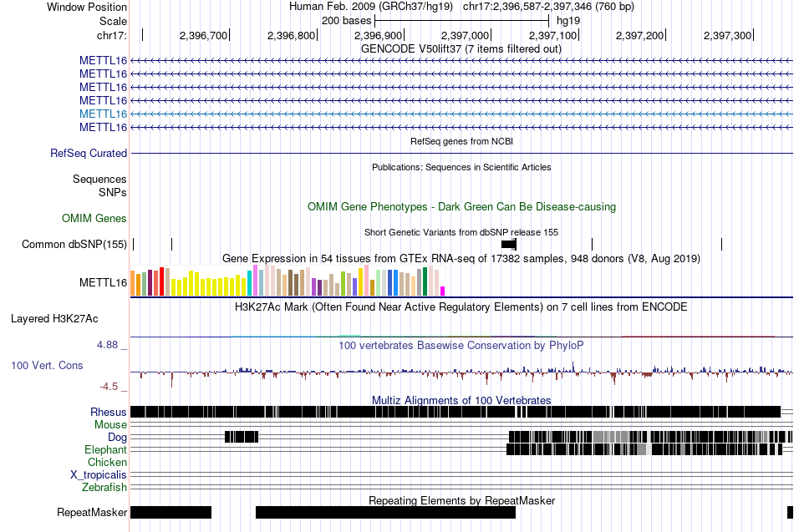Screen dimensions: 794x532
Task: Select the Scale label
Action: (x=113, y=21)
